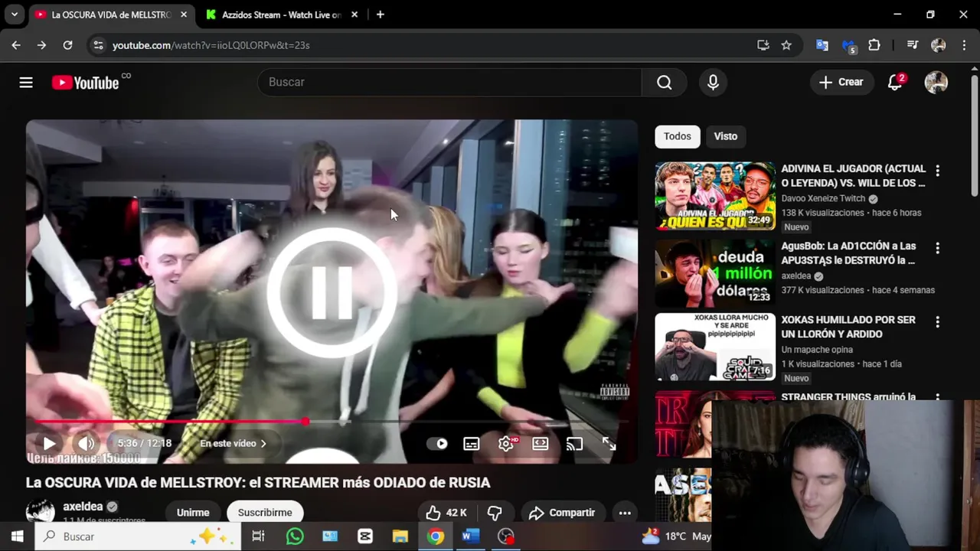Image resolution: width=980 pixels, height=551 pixels.
Task: Reload the current page
Action: point(67,45)
